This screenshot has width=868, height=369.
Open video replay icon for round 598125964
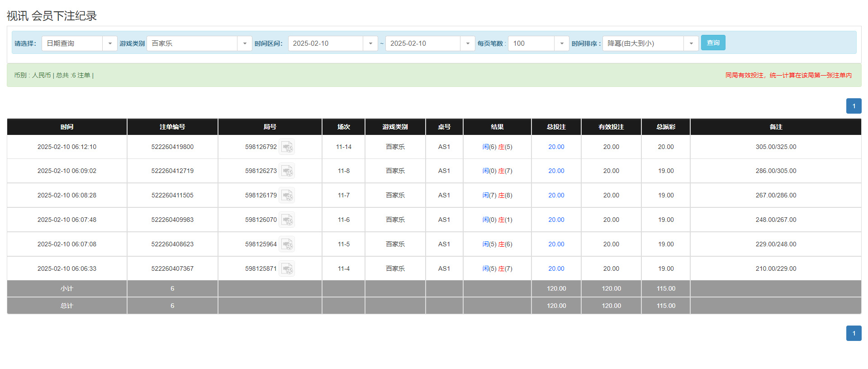click(x=287, y=244)
